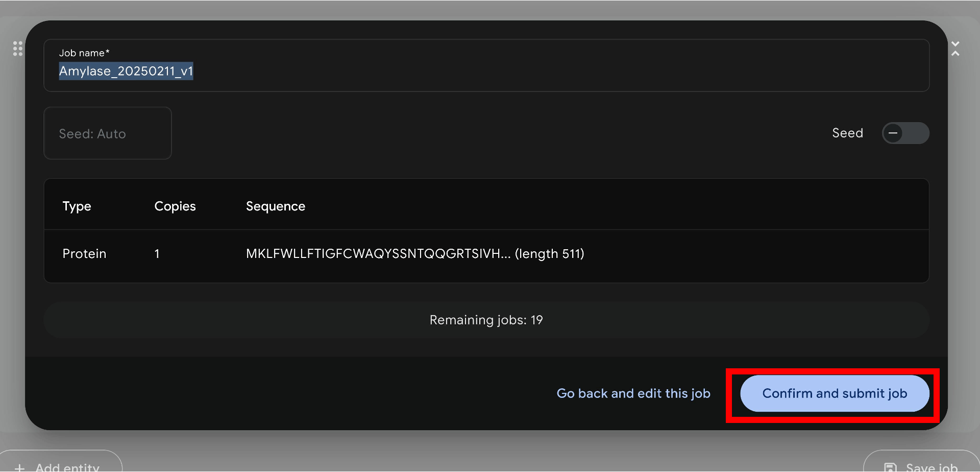
Task: Collapse the panel with the chevron icon
Action: tap(955, 49)
